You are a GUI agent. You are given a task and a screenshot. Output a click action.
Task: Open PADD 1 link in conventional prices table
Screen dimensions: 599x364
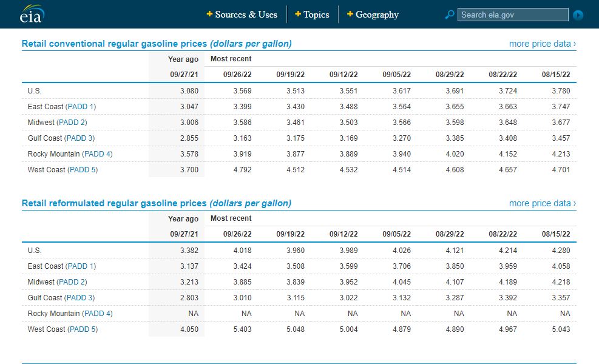coord(80,106)
